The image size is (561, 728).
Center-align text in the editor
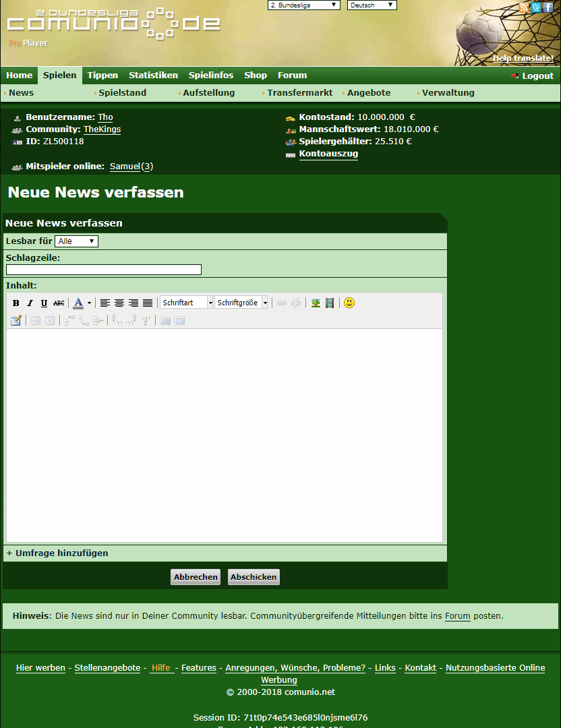coord(119,303)
